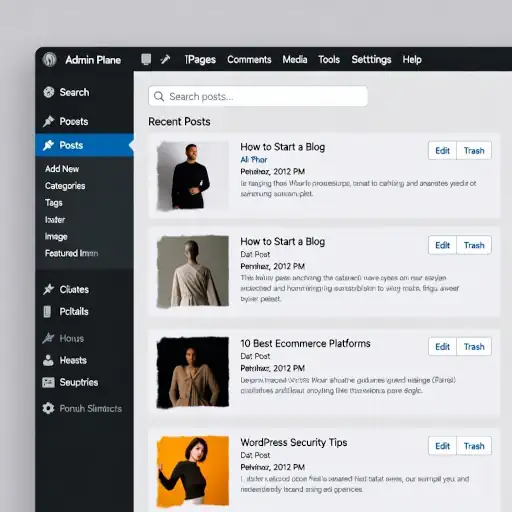Image resolution: width=512 pixels, height=512 pixels.
Task: Select the active Posts sidebar item
Action: click(x=84, y=145)
